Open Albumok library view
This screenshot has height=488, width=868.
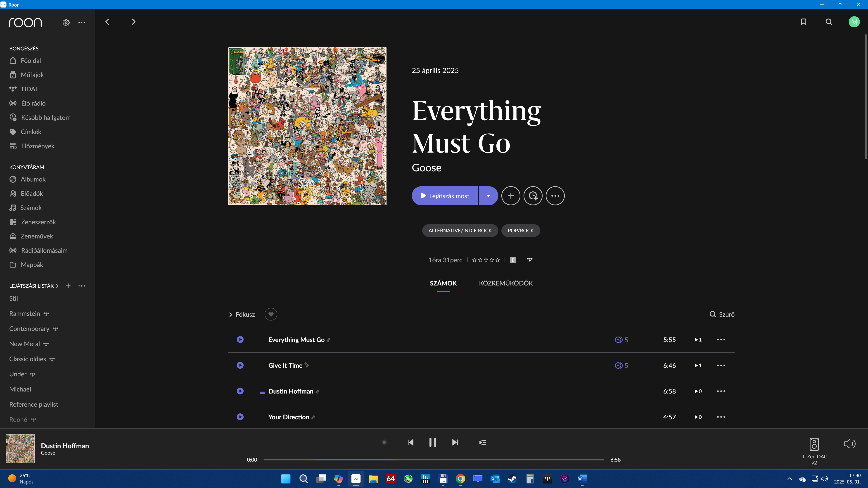[28, 179]
